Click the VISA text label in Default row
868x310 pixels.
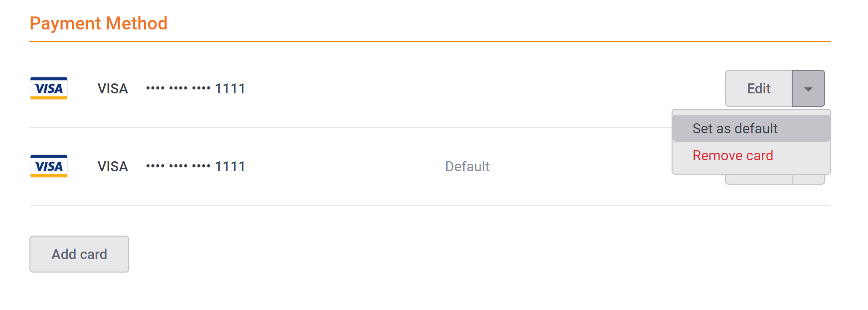click(113, 166)
